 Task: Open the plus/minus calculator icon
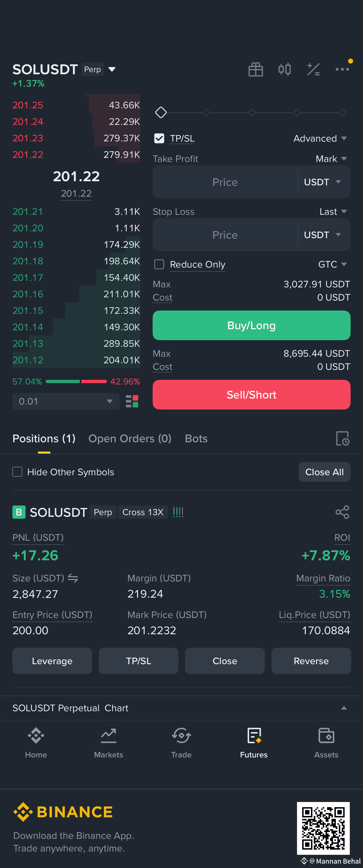(x=313, y=69)
